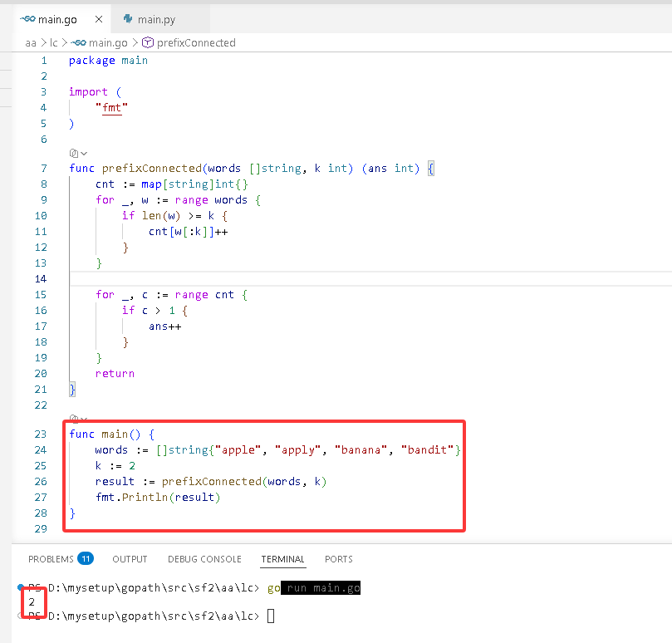Click the 'import (' keyword line
Image resolution: width=672 pixels, height=643 pixels.
point(96,91)
